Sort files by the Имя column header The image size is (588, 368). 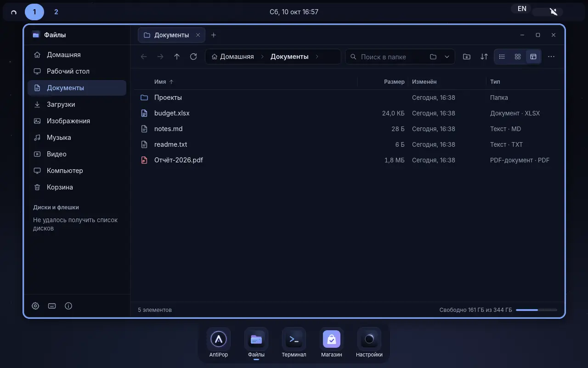pos(164,81)
